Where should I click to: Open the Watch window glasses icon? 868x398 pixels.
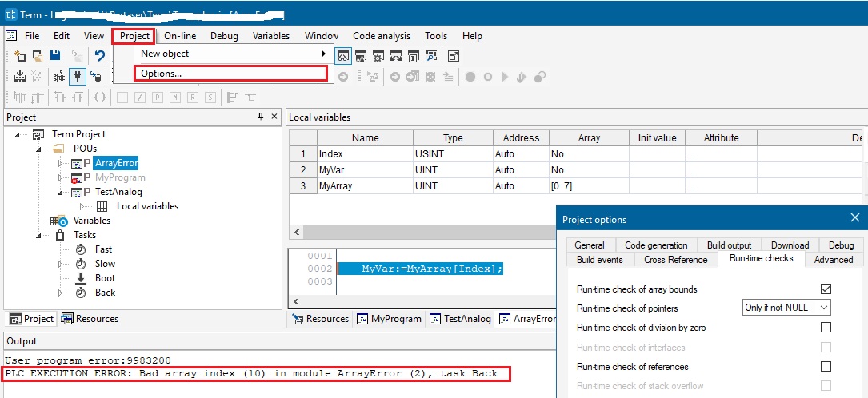pyautogui.click(x=343, y=56)
